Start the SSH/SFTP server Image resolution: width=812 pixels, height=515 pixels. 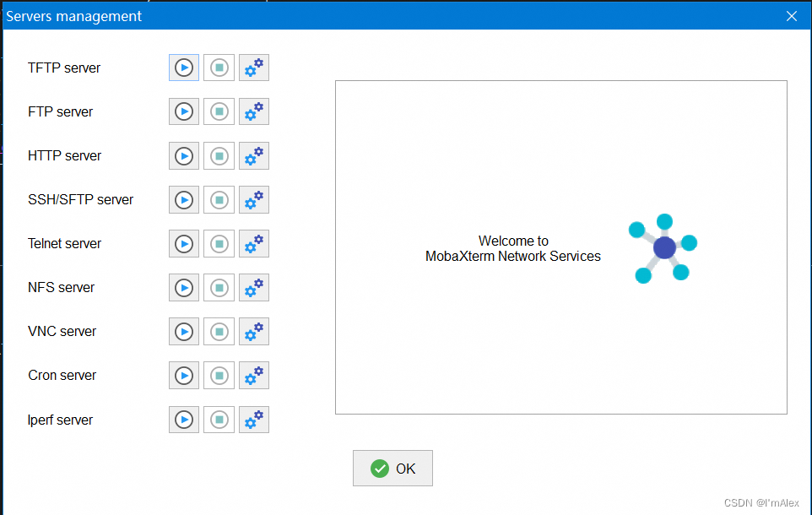184,199
